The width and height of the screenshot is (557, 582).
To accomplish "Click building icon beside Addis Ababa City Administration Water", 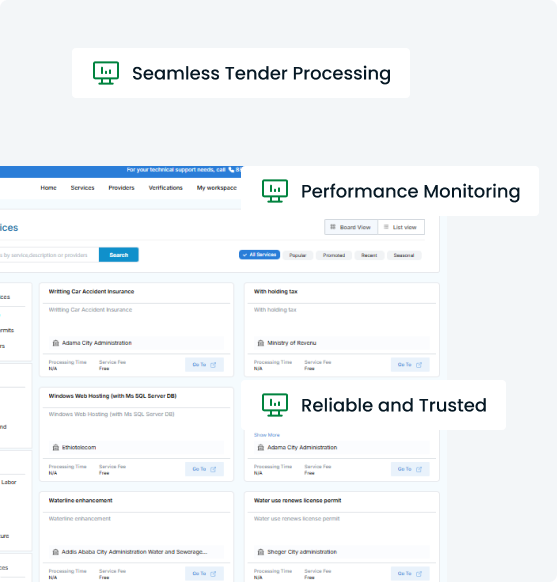I will click(56, 552).
